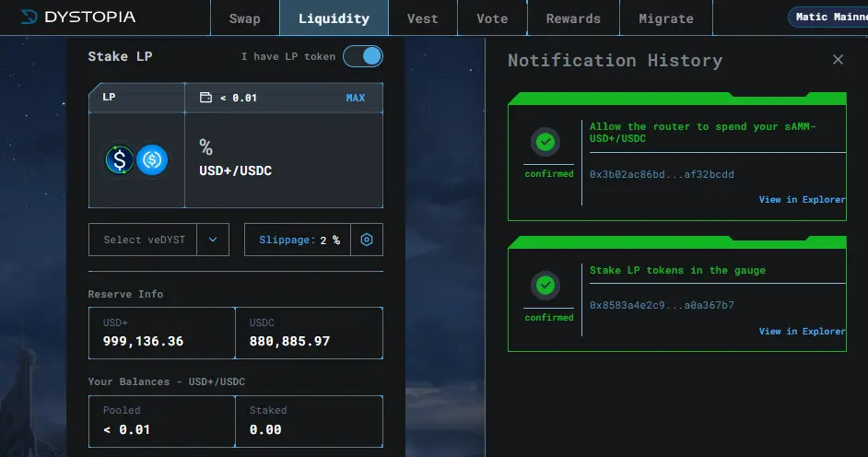View router allowance transaction in Explorer
This screenshot has width=868, height=457.
pos(802,199)
